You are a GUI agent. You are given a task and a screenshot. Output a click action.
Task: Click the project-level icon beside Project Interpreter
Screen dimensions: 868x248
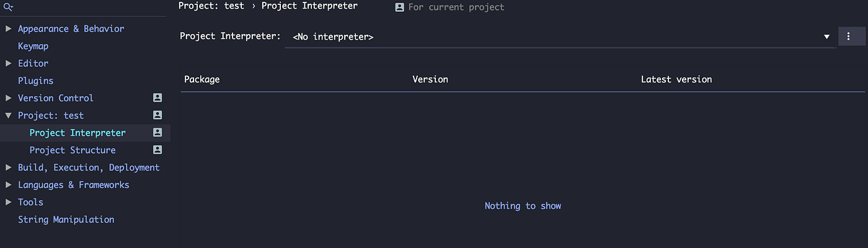click(x=157, y=133)
